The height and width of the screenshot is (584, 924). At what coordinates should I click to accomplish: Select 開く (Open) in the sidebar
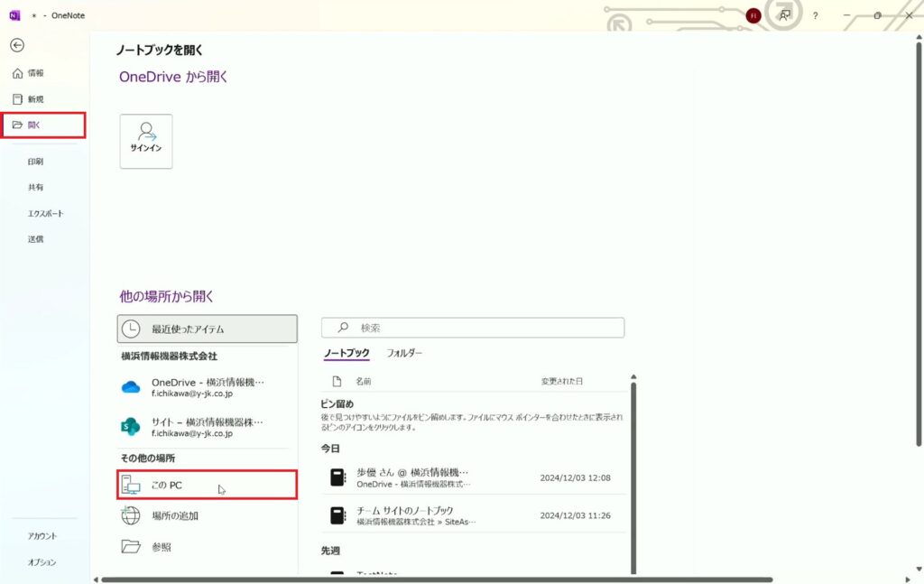coord(44,125)
